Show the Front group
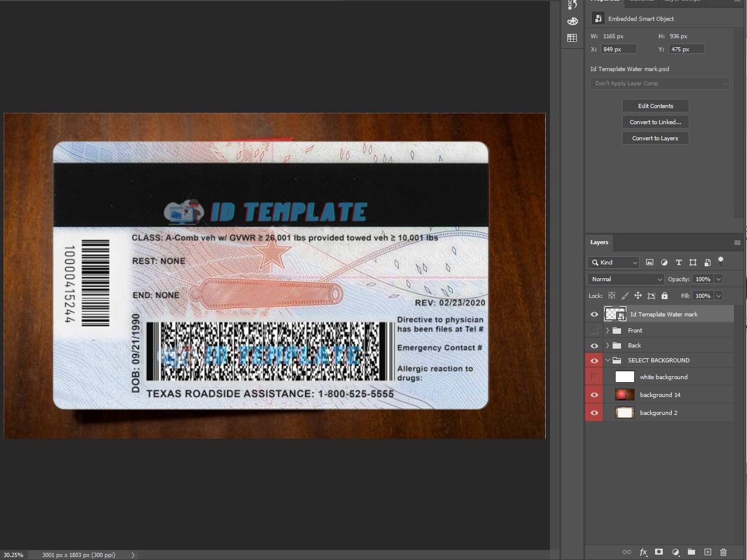747x560 pixels. [x=594, y=330]
